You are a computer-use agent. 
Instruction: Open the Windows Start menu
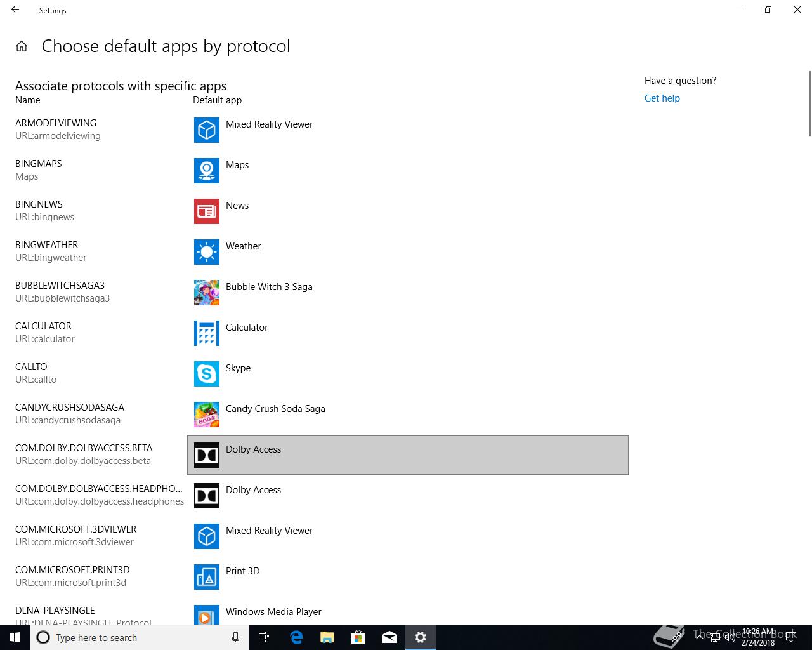pyautogui.click(x=15, y=637)
